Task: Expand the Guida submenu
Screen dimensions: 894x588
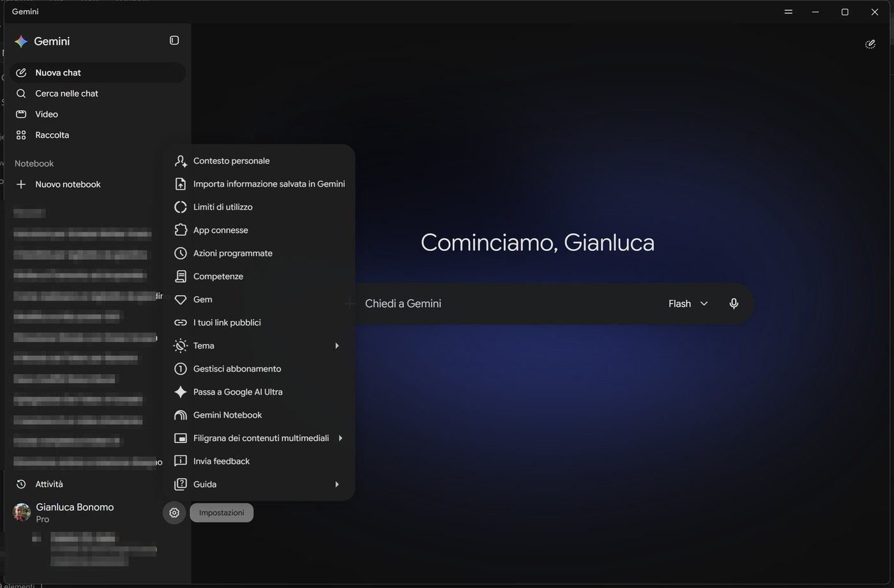Action: 259,484
